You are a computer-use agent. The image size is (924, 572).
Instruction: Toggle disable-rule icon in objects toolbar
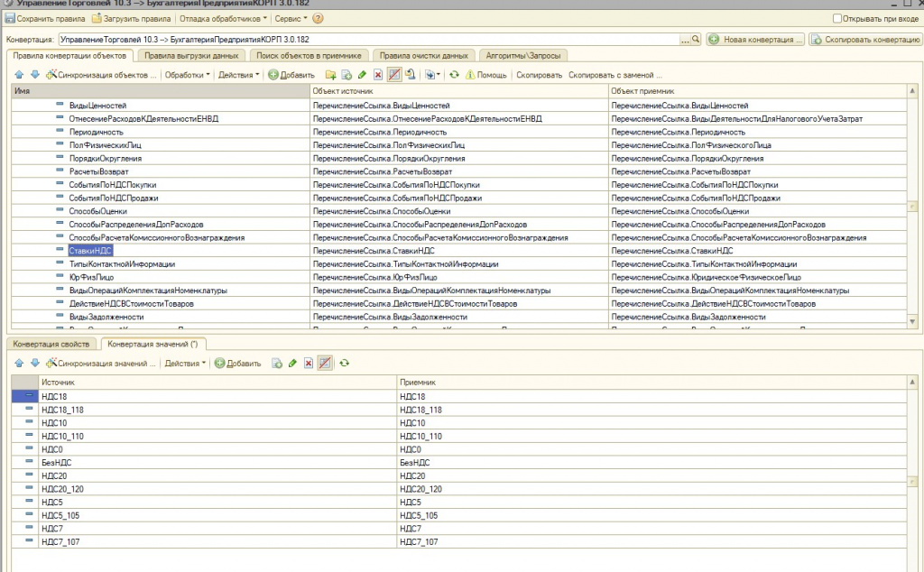point(394,74)
